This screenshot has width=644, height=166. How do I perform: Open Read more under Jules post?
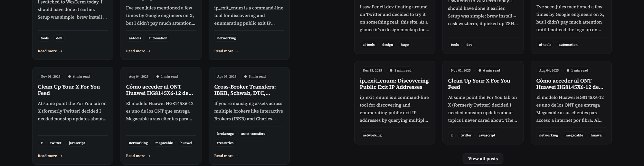click(138, 51)
